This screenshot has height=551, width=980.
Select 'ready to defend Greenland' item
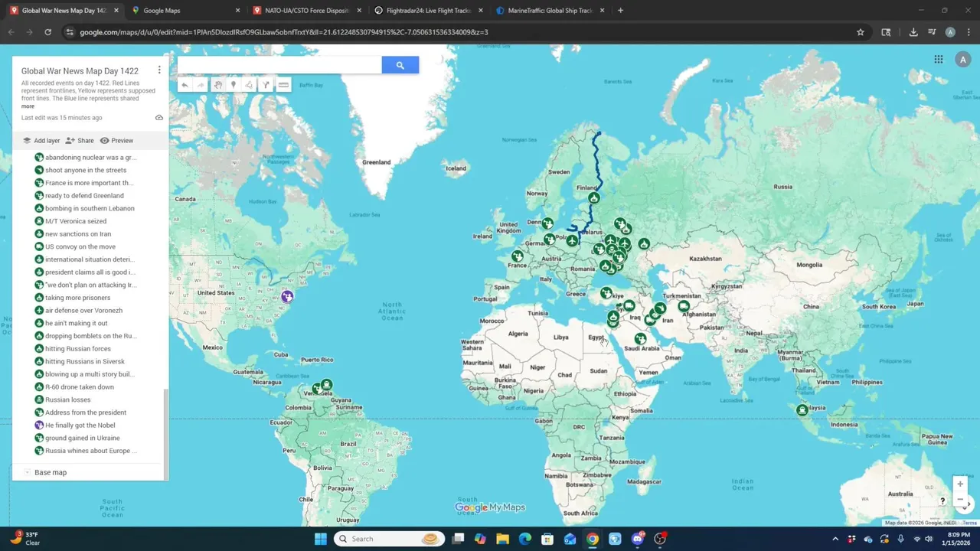click(x=84, y=196)
